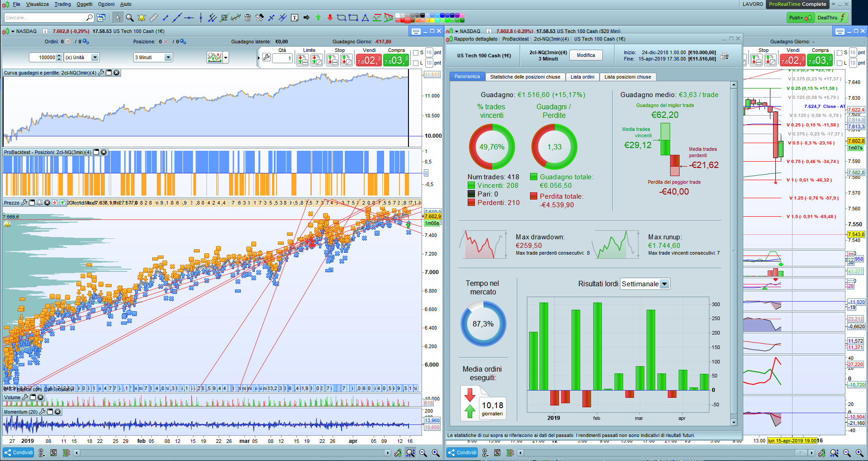Switch to Lista posizioni chiuse tab
This screenshot has height=461, width=868.
click(628, 77)
